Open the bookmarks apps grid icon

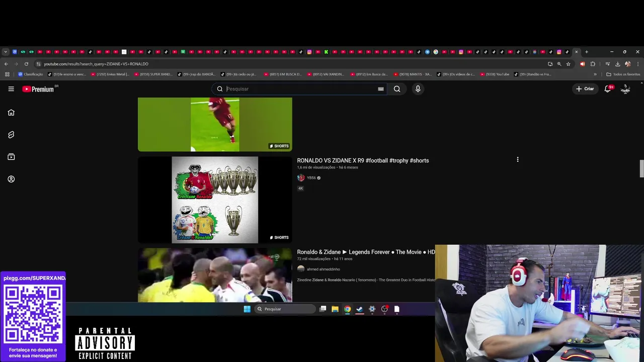click(x=7, y=74)
